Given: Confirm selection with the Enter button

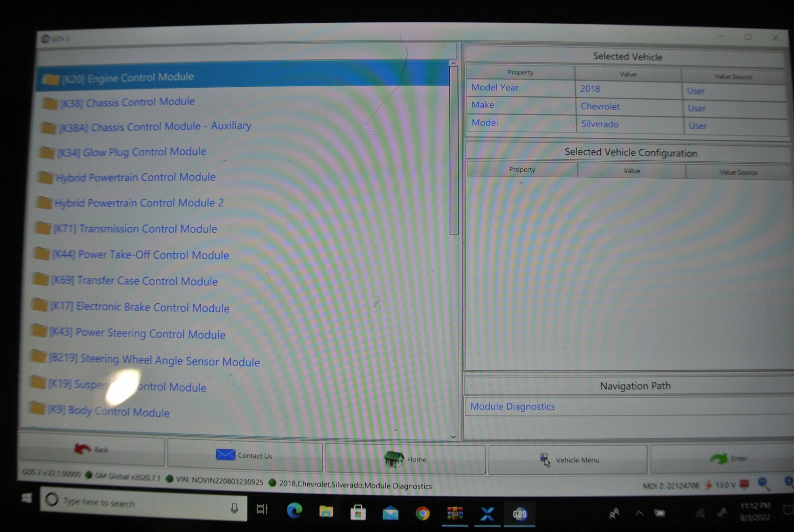Looking at the screenshot, I should coord(723,459).
